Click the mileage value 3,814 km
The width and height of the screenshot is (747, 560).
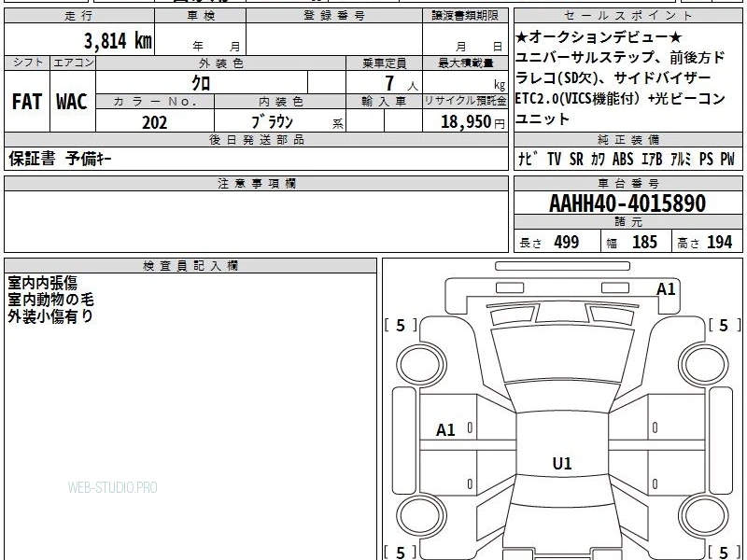pos(118,40)
